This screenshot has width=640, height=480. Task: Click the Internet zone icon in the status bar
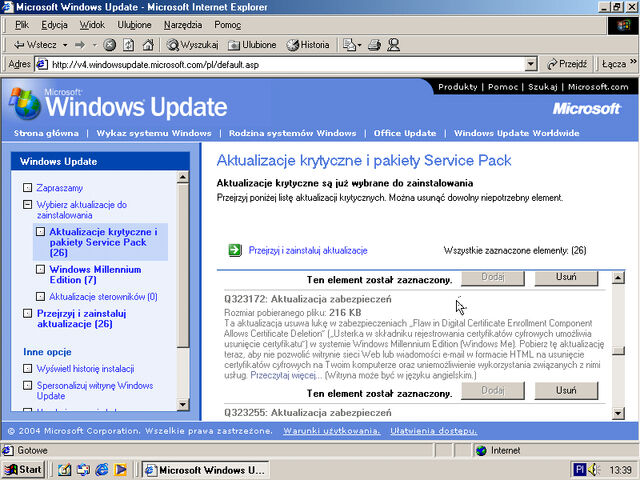[x=482, y=451]
